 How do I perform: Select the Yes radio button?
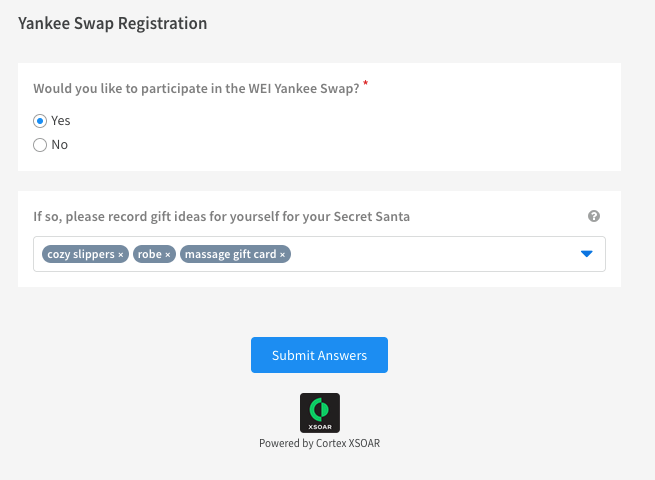[x=40, y=121]
